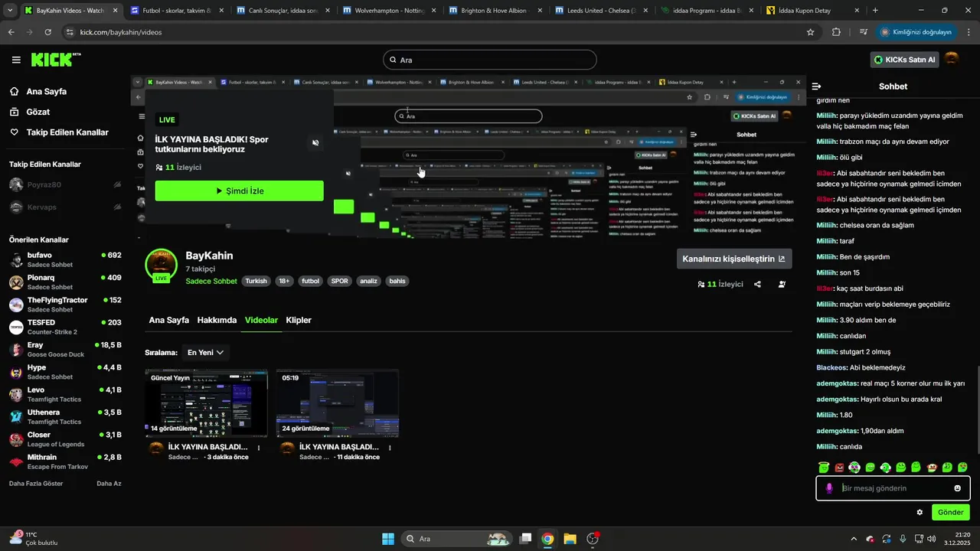Open the 05:19 video thumbnail
980x551 pixels.
click(x=338, y=403)
